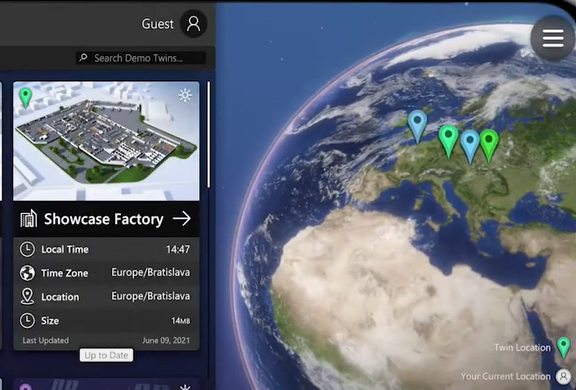This screenshot has height=390, width=576.
Task: Select the rightmost green pin on Europe
Action: 489,145
